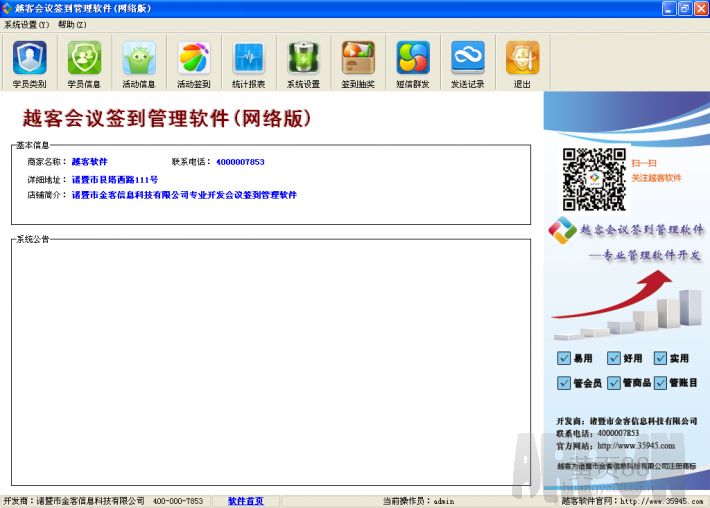Image resolution: width=710 pixels, height=508 pixels.
Task: Click the official website URL in sidebar
Action: (x=636, y=446)
